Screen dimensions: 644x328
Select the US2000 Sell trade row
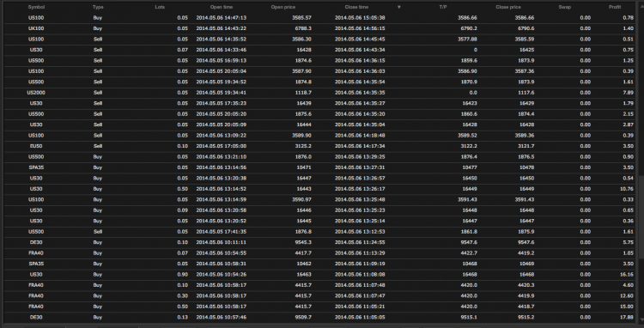[x=321, y=93]
